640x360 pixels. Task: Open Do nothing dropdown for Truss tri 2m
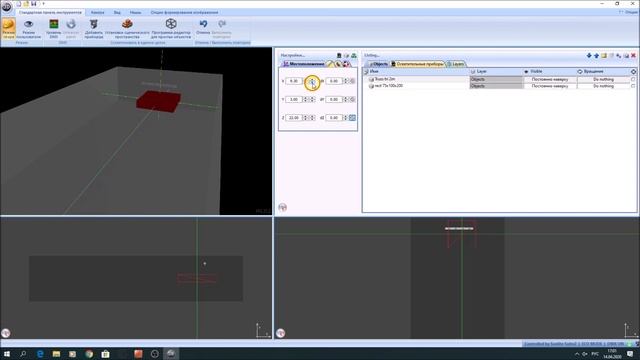(603, 79)
